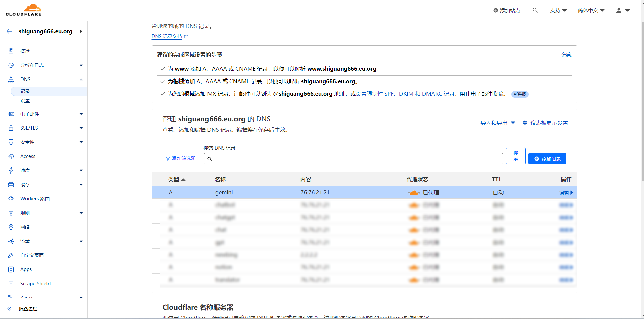Click the 添加筛选器 button
The height and width of the screenshot is (319, 644).
pyautogui.click(x=181, y=158)
